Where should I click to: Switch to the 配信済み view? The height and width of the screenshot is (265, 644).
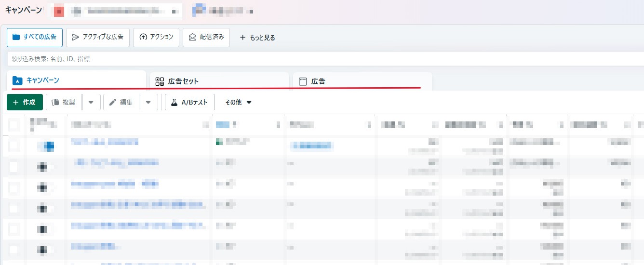(206, 37)
